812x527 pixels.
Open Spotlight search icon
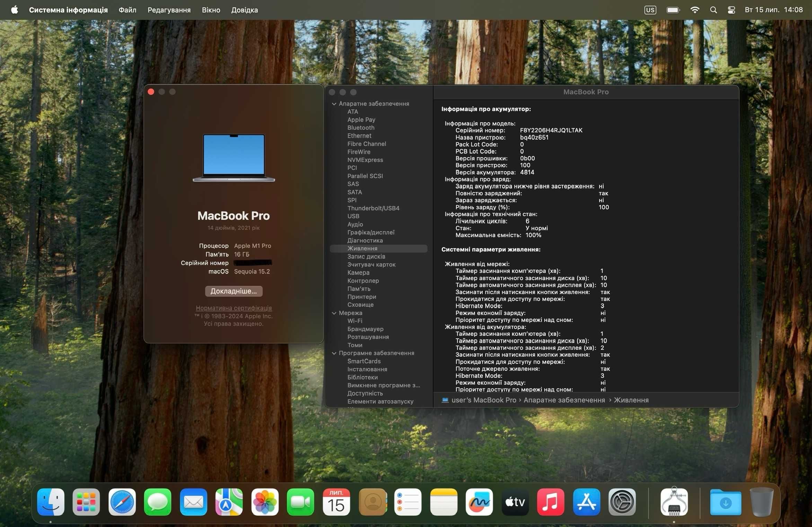coord(713,10)
